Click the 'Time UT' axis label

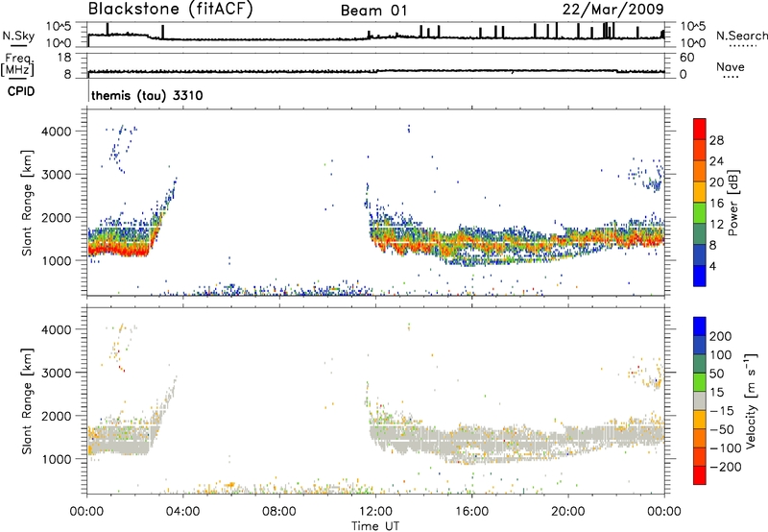(x=375, y=526)
